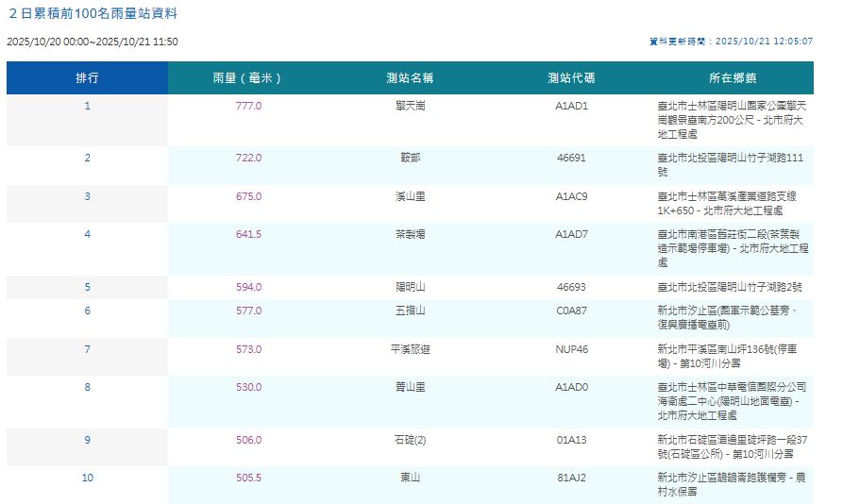Click rainfall value 530.0
The width and height of the screenshot is (843, 504).
pyautogui.click(x=248, y=387)
